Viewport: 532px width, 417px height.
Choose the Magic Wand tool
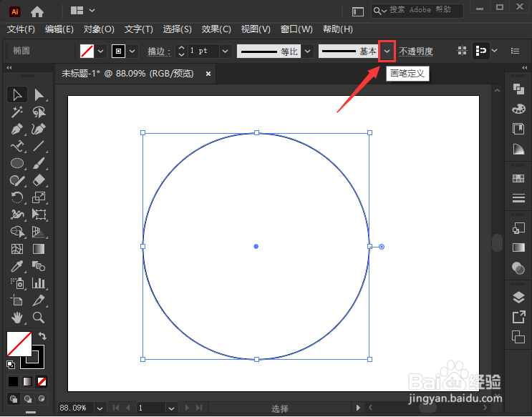[x=17, y=112]
